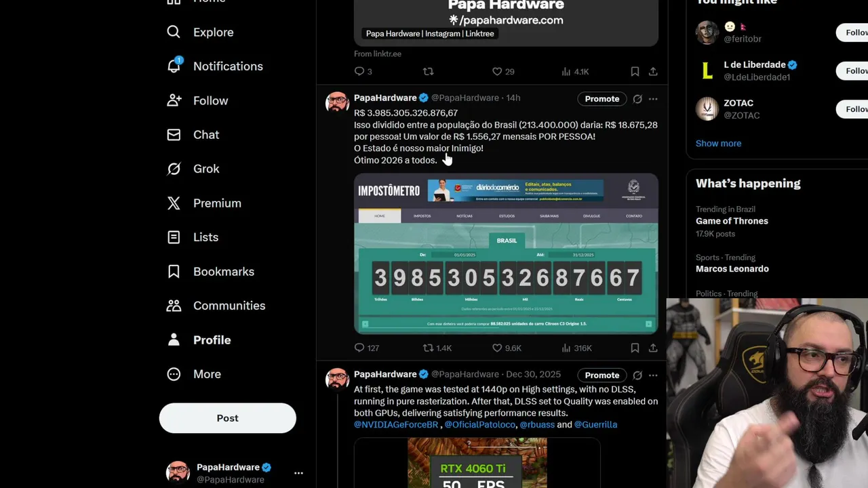Open the Impostômetro image in the tweet

[506, 253]
